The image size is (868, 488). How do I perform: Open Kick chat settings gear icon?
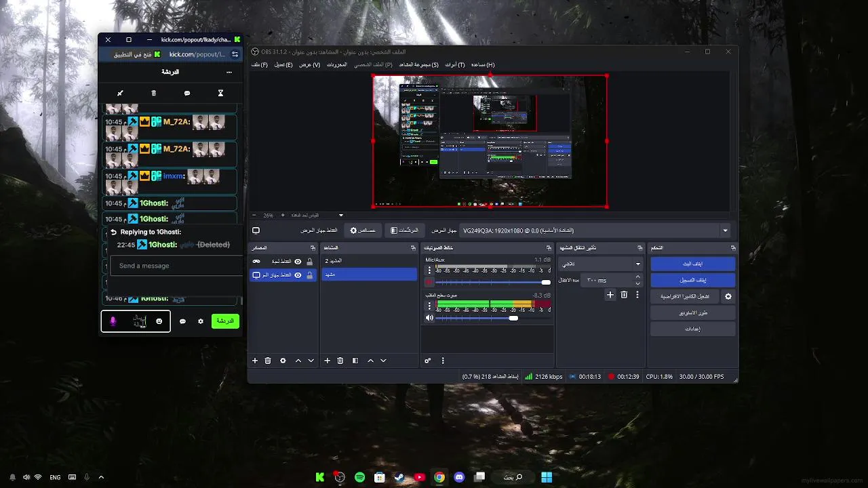(201, 321)
